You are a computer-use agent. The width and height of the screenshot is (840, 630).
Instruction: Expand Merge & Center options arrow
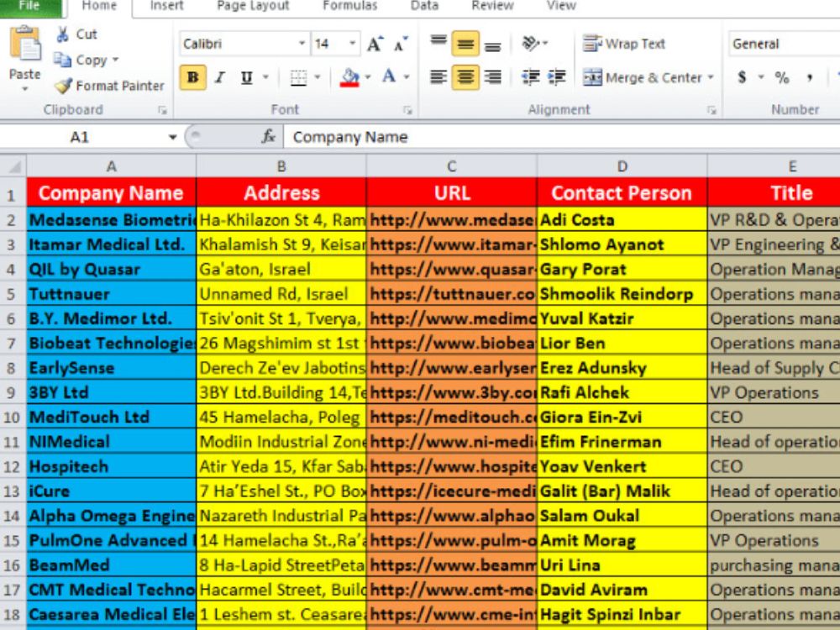(711, 77)
